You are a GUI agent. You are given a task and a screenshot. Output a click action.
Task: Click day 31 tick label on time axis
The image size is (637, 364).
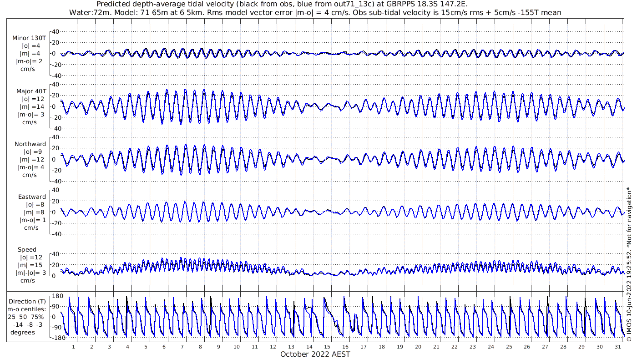[x=617, y=346]
